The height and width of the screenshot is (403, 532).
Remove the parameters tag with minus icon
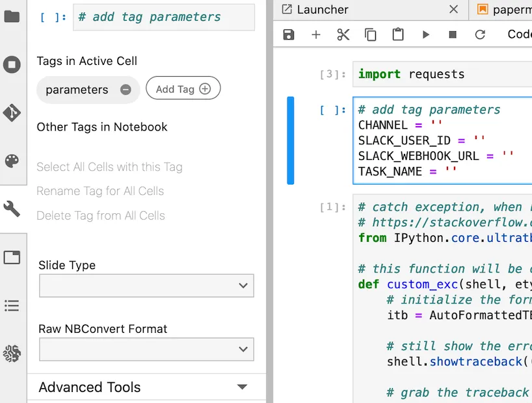point(126,90)
